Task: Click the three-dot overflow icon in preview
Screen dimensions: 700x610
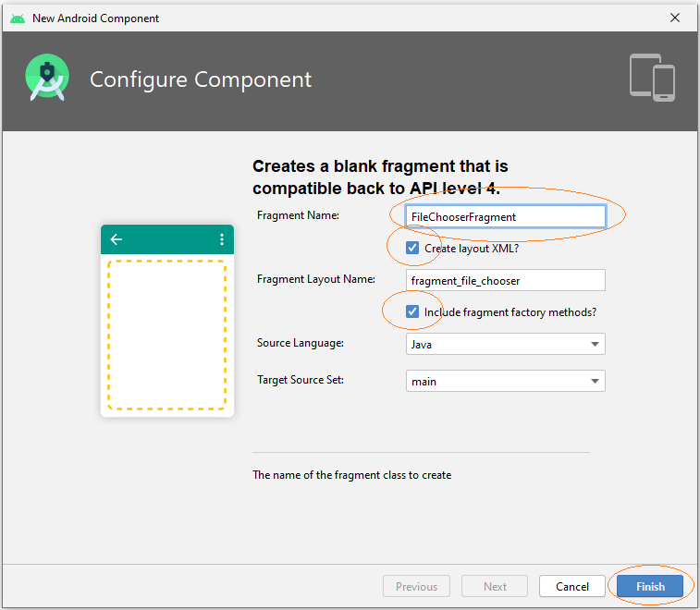Action: point(222,239)
